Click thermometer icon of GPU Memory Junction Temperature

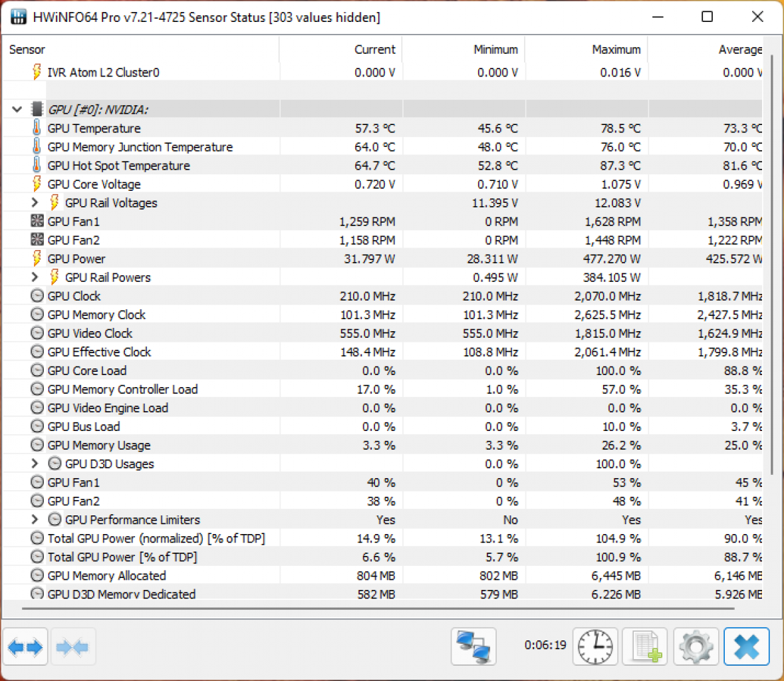(37, 146)
